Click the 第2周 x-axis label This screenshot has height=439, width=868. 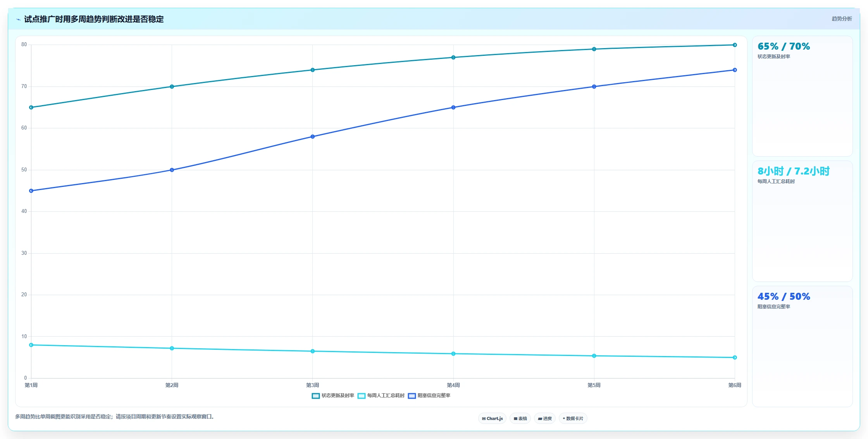[172, 385]
